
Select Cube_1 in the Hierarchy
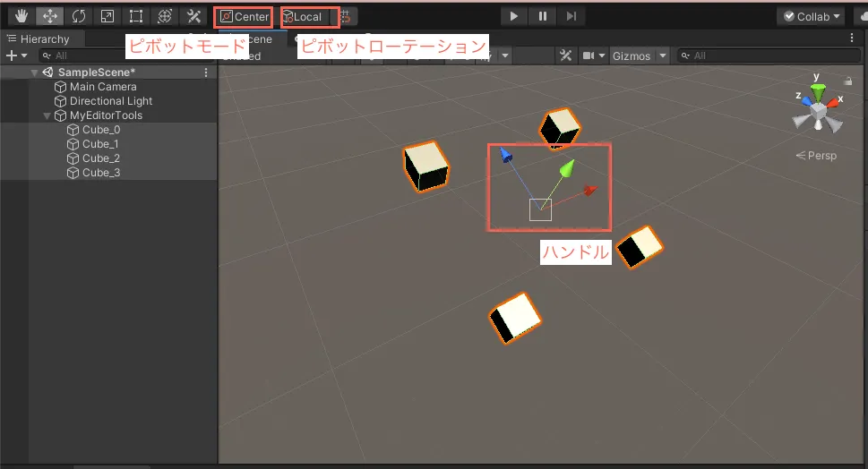100,144
